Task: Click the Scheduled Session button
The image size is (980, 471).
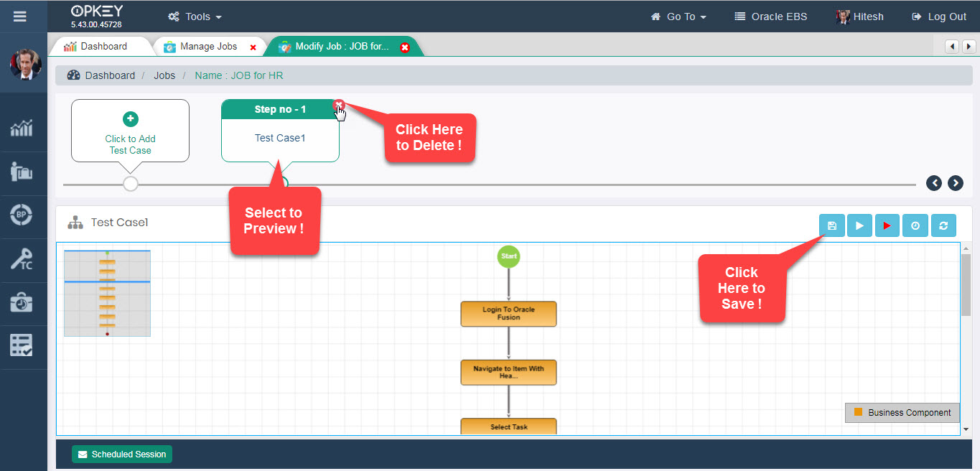Action: point(122,454)
